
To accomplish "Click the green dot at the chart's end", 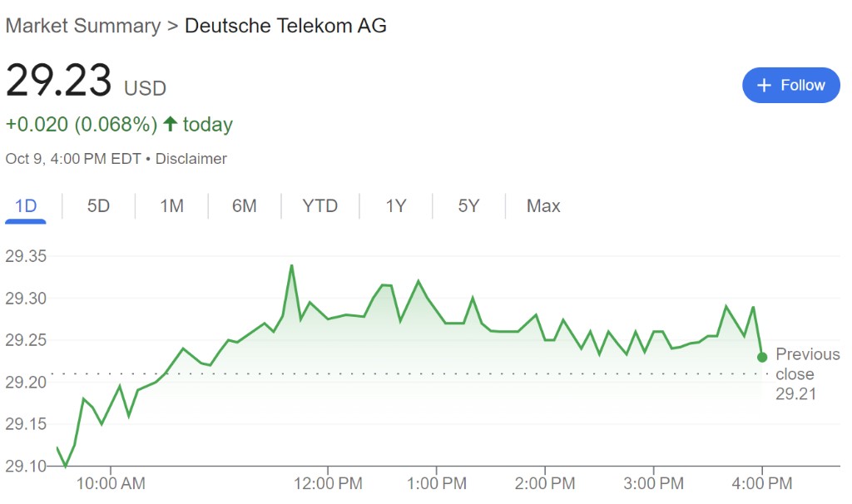I will pyautogui.click(x=762, y=357).
